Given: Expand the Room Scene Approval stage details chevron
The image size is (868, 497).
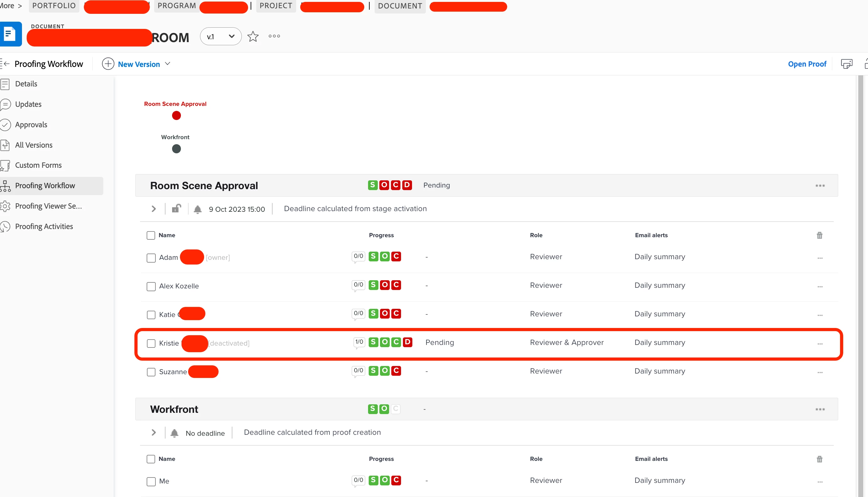Looking at the screenshot, I should pyautogui.click(x=154, y=209).
